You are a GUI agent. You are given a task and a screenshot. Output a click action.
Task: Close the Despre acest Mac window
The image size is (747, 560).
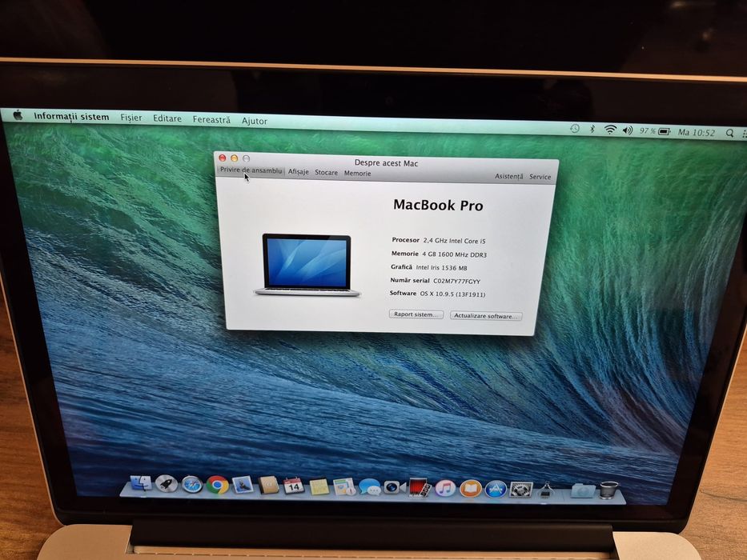point(222,158)
